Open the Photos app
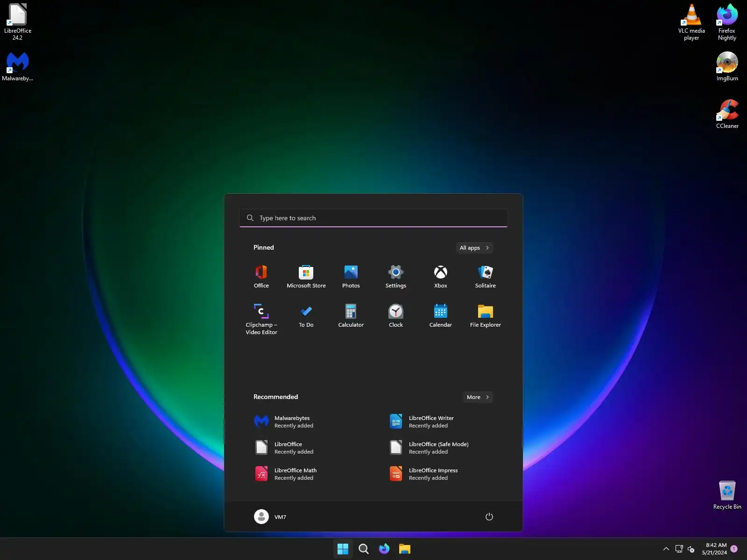This screenshot has height=560, width=747. click(351, 276)
